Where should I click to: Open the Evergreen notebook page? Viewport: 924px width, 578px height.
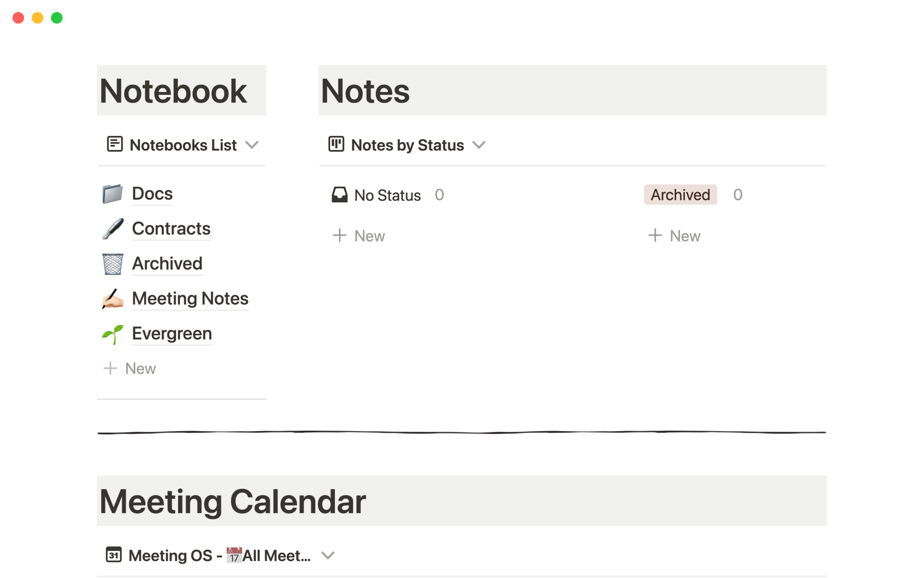pyautogui.click(x=172, y=333)
